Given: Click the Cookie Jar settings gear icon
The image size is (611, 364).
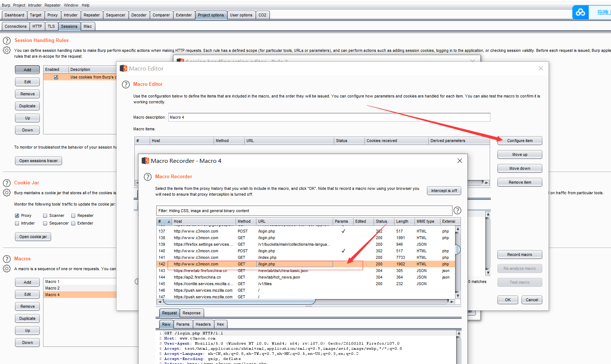Looking at the screenshot, I should [7, 193].
